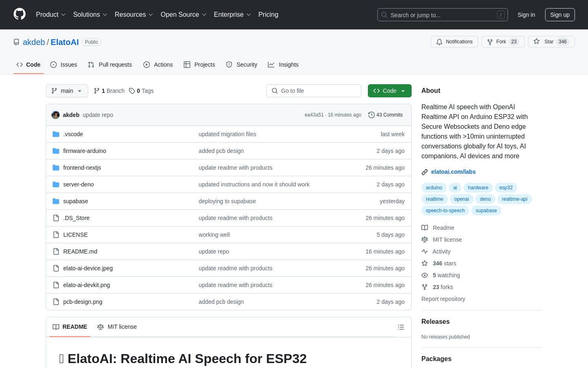Click the branch icon beside 1 Branch
This screenshot has height=368, width=588.
click(x=97, y=91)
